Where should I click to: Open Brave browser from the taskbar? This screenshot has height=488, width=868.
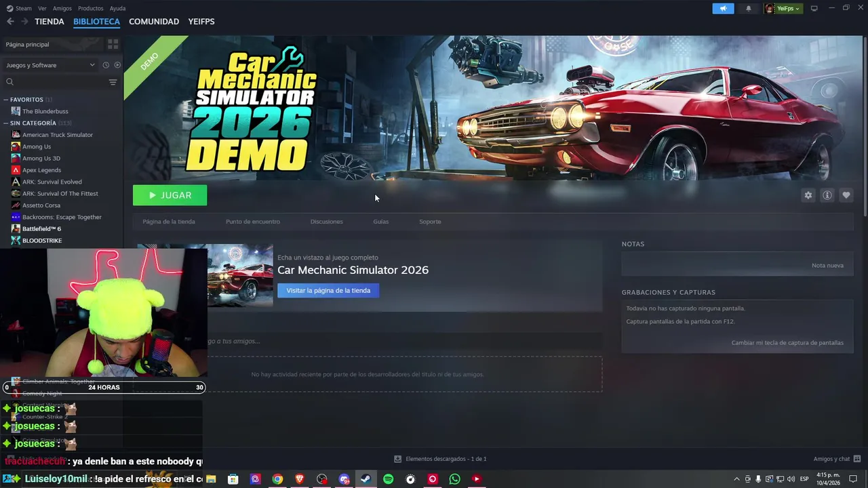[300, 479]
